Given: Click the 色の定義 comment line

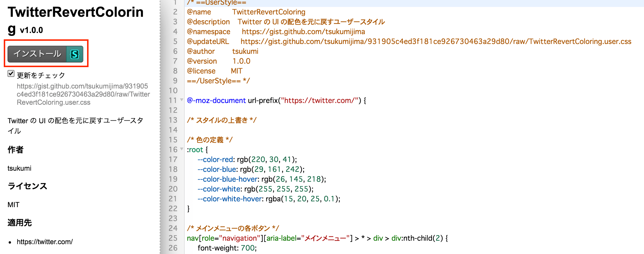Looking at the screenshot, I should click(209, 140).
